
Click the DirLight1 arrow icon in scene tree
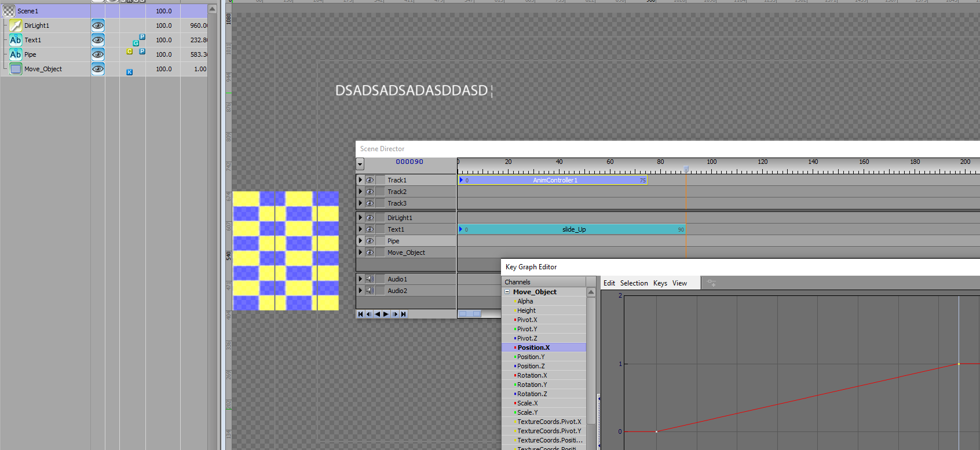tap(16, 25)
